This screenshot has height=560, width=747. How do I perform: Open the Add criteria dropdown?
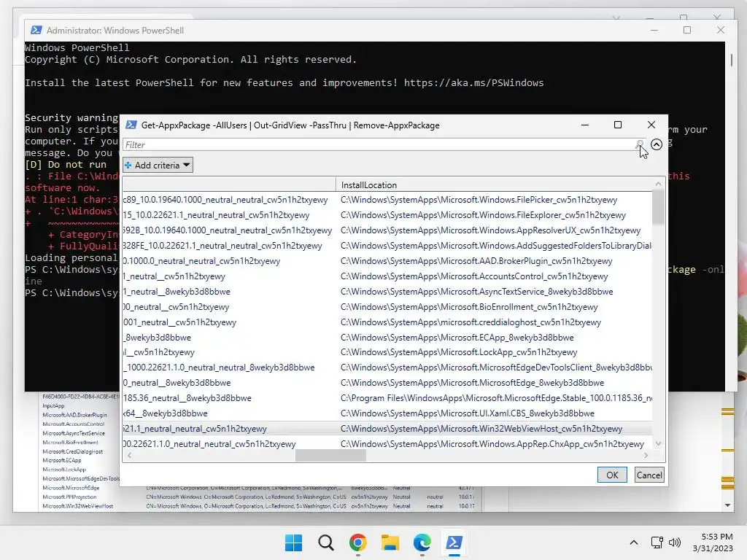pos(158,166)
